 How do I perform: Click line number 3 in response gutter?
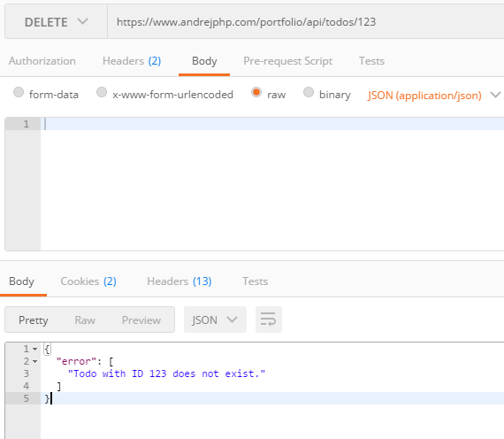[x=27, y=374]
